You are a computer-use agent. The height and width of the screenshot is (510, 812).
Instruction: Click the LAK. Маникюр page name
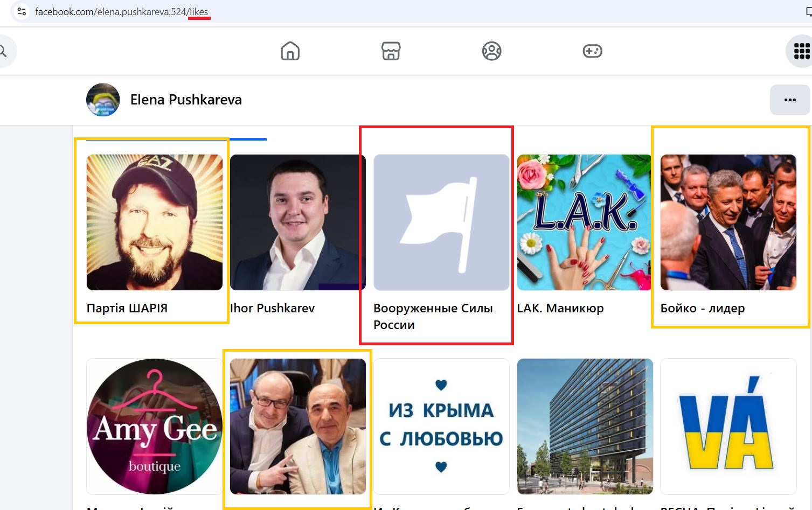coord(560,308)
